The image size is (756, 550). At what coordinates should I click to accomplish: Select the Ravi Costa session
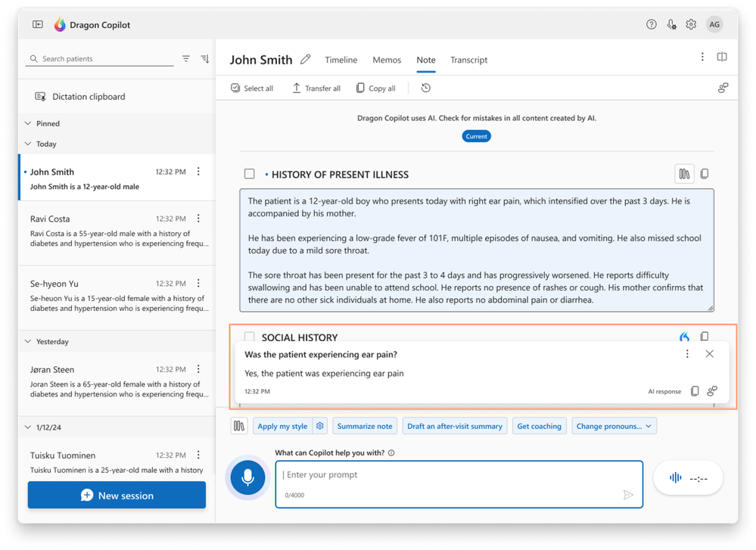(x=117, y=233)
